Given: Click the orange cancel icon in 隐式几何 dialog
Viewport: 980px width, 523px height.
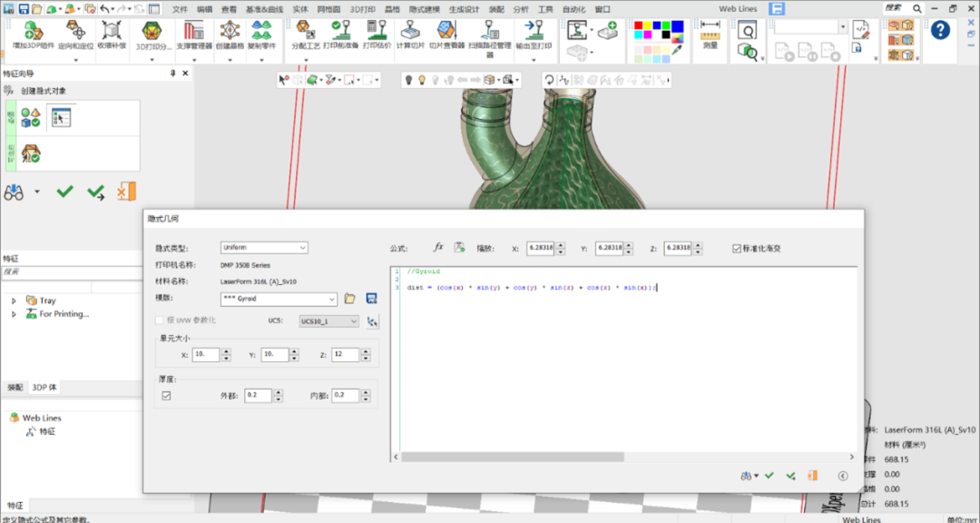Looking at the screenshot, I should pyautogui.click(x=812, y=476).
